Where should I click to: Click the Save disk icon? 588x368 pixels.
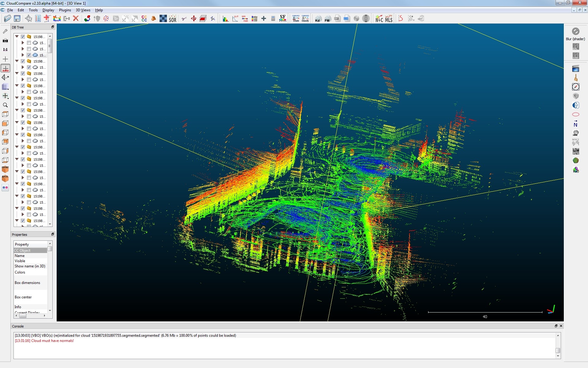coord(17,18)
